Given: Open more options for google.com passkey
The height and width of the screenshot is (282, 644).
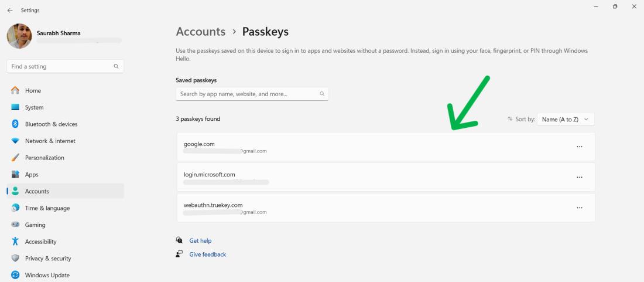Looking at the screenshot, I should click(580, 147).
